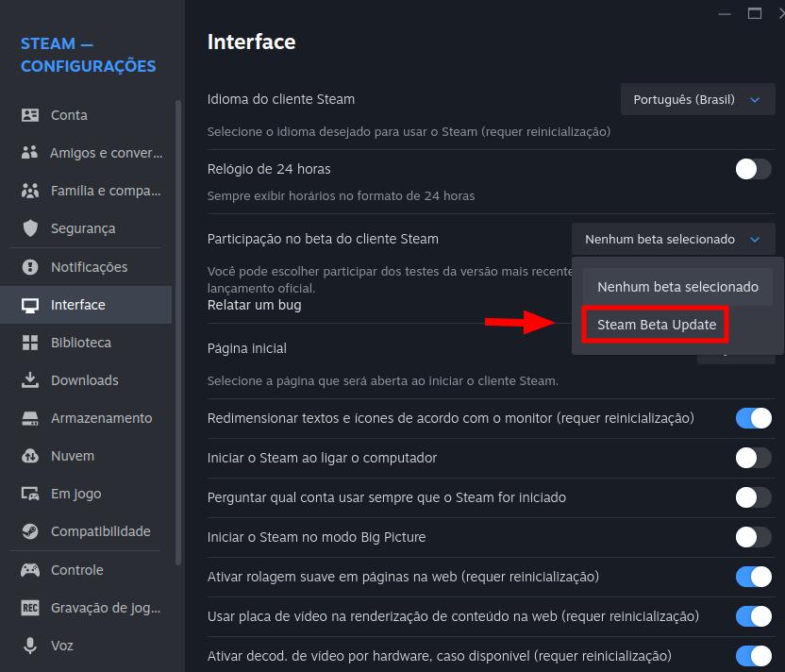Select the Gravação de jogo REC icon
Viewport: 785px width, 672px height.
coord(30,608)
